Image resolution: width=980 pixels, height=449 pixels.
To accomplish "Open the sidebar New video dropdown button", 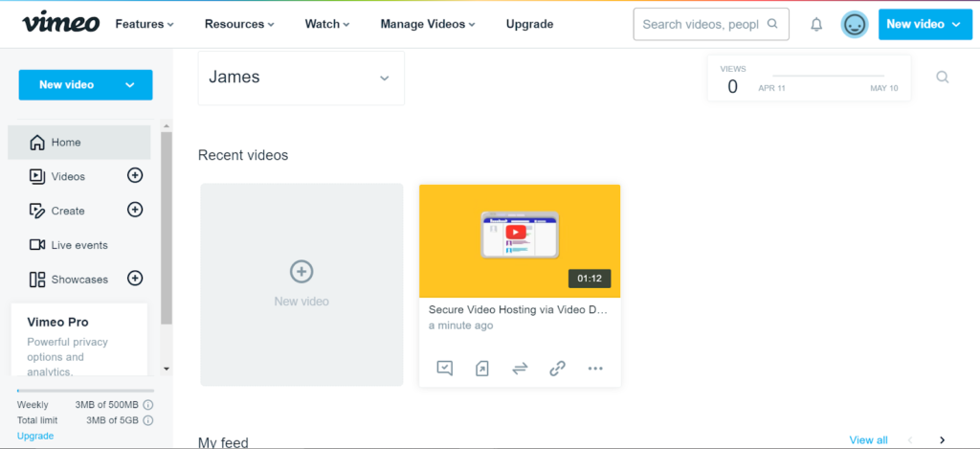I will [x=85, y=85].
